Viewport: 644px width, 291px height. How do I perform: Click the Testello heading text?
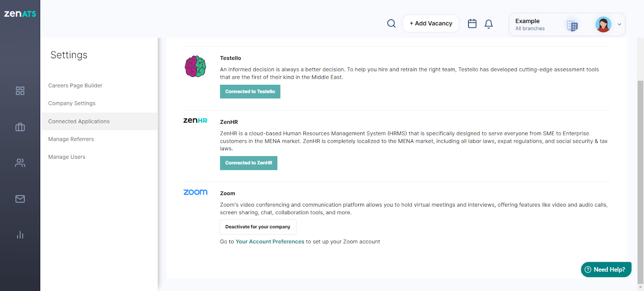point(230,58)
